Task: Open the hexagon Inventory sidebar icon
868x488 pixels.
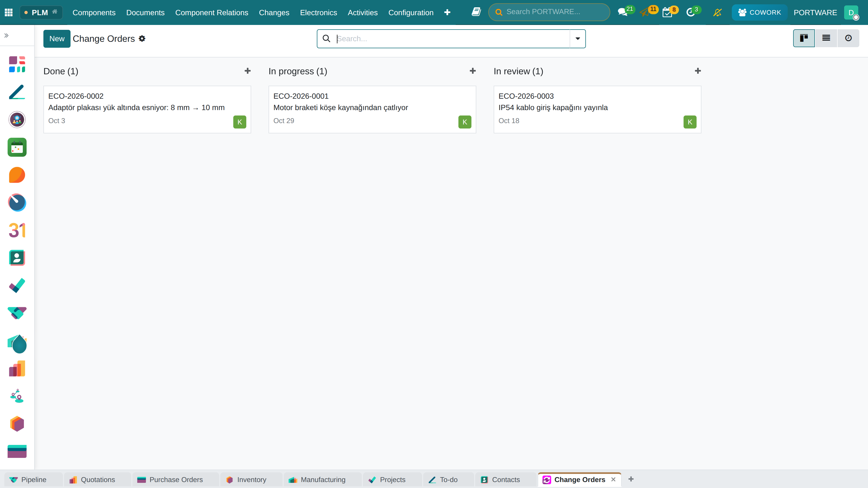Action: tap(17, 424)
